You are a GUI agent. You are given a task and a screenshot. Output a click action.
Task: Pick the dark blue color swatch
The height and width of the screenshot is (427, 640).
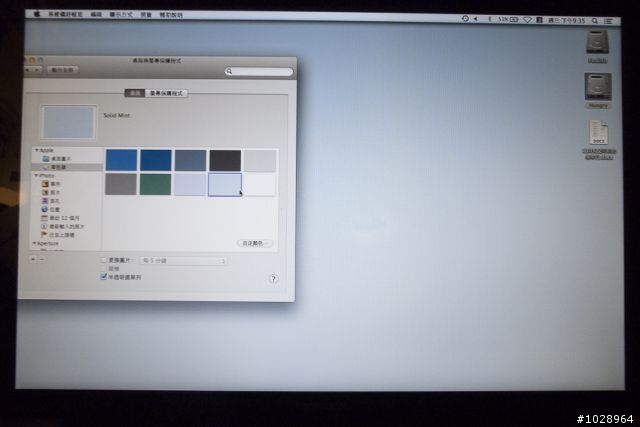click(x=156, y=160)
